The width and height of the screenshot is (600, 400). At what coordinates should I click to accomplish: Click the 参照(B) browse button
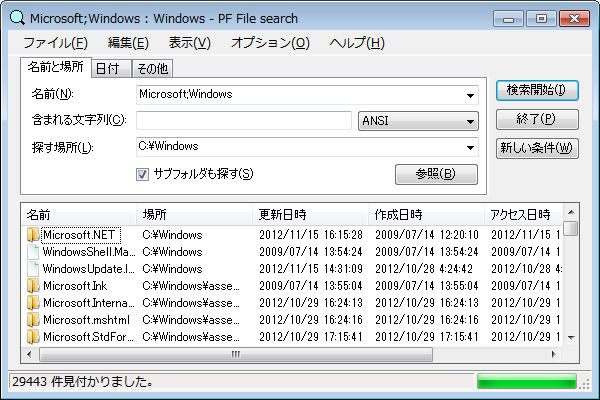pos(436,174)
